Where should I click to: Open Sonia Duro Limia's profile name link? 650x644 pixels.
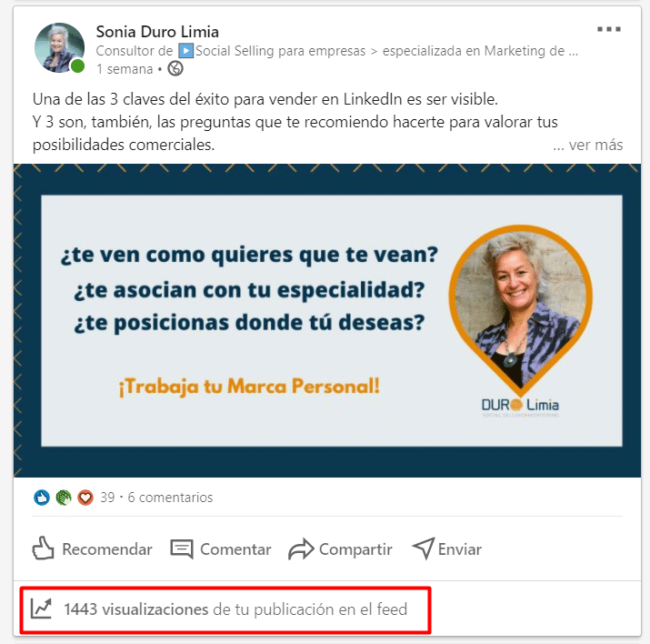tap(157, 32)
